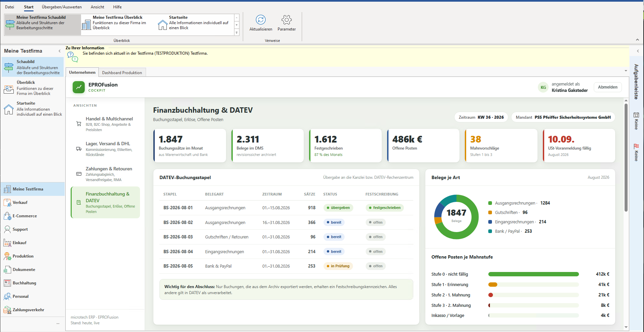644x332 pixels.
Task: Open Support module in sidebar
Action: [x=32, y=229]
